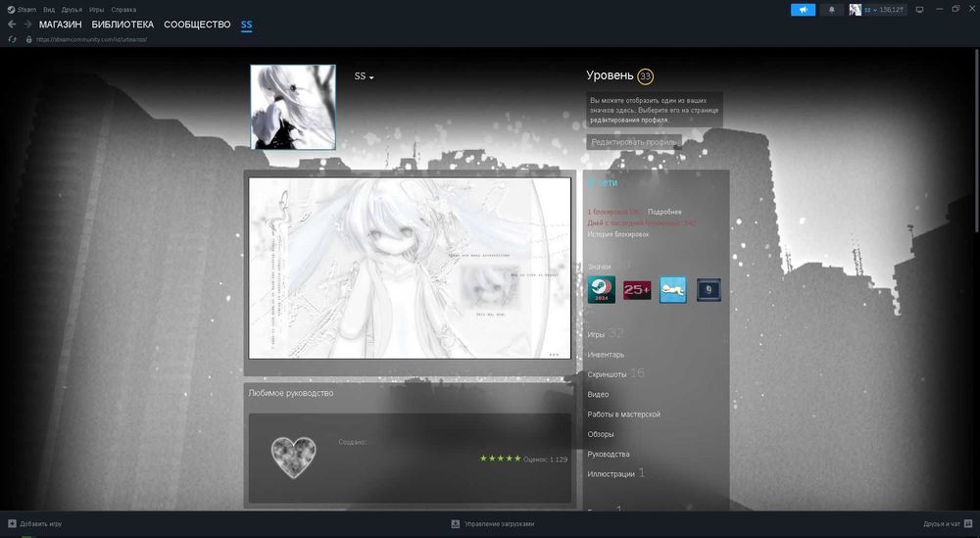Viewport: 980px width, 538px height.
Task: Click the 25+ game collector badge
Action: coord(637,290)
